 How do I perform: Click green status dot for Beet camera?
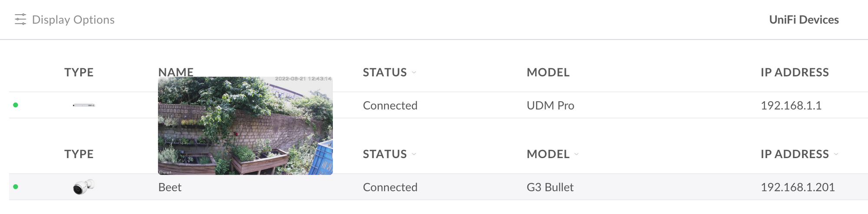pos(16,187)
